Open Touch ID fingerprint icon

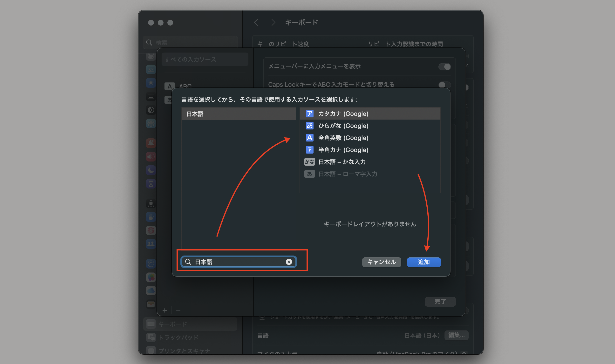click(151, 230)
